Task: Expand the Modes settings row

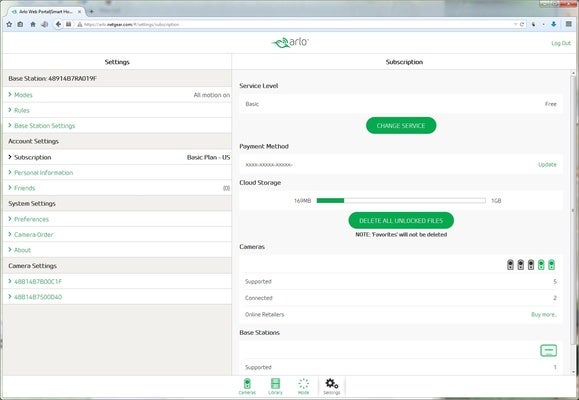Action: click(117, 95)
